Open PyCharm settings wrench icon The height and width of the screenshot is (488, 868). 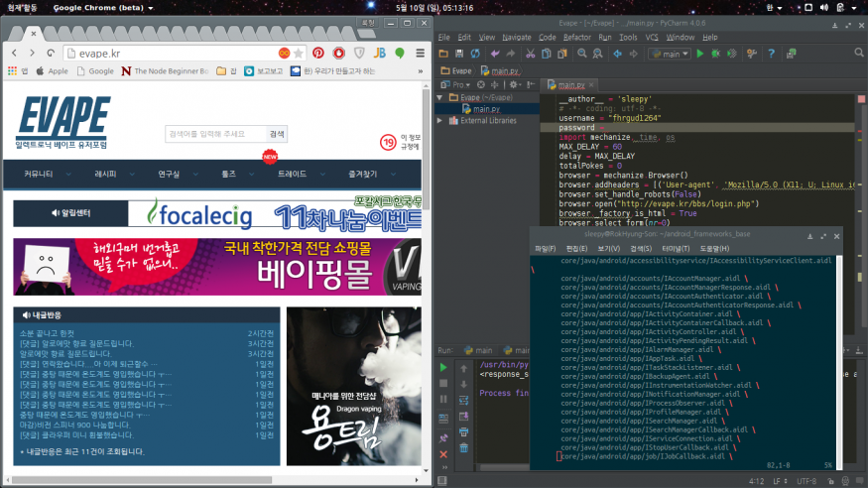pos(752,54)
